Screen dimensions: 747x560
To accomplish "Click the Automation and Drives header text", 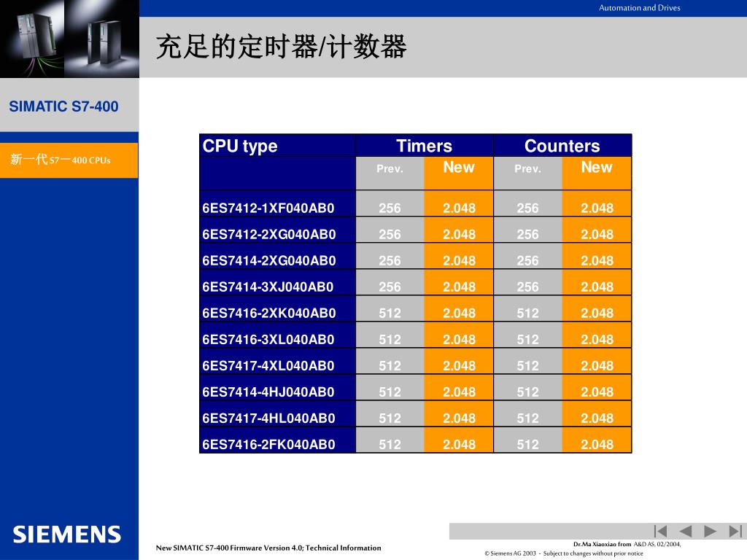I will pyautogui.click(x=639, y=7).
